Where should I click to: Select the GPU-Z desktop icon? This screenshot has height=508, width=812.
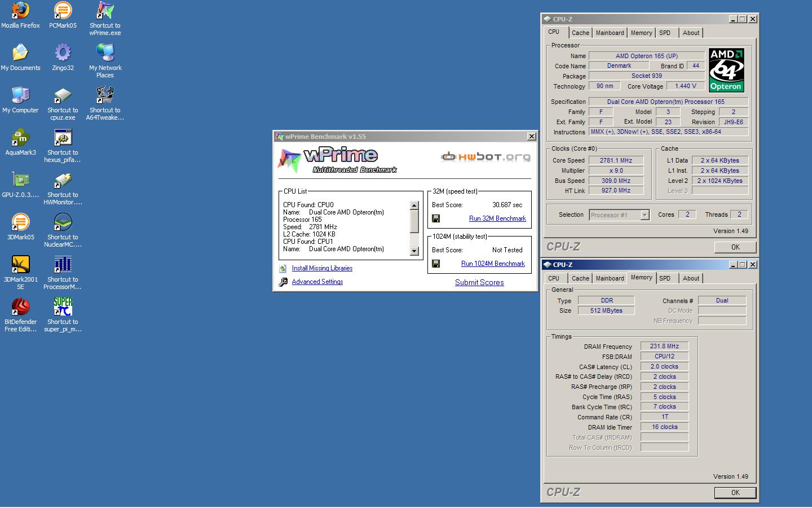[20, 179]
